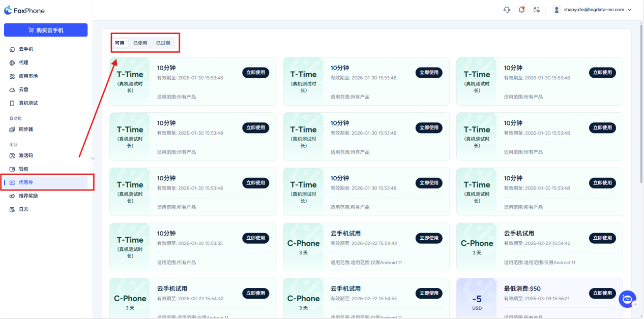644x319 pixels.
Task: Collapse the sidebar with the double chevron
Action: [93, 158]
